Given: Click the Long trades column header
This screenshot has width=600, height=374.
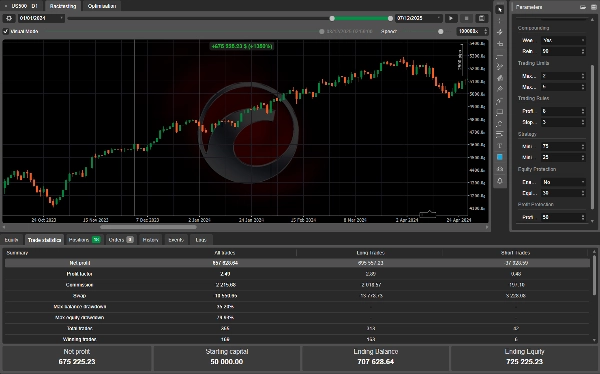Looking at the screenshot, I should point(370,253).
